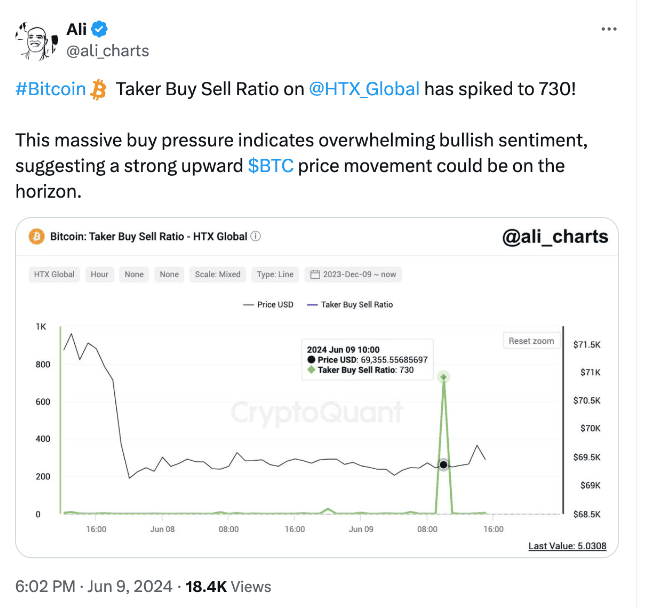
Task: Open the Hour interval selector
Action: coord(99,274)
